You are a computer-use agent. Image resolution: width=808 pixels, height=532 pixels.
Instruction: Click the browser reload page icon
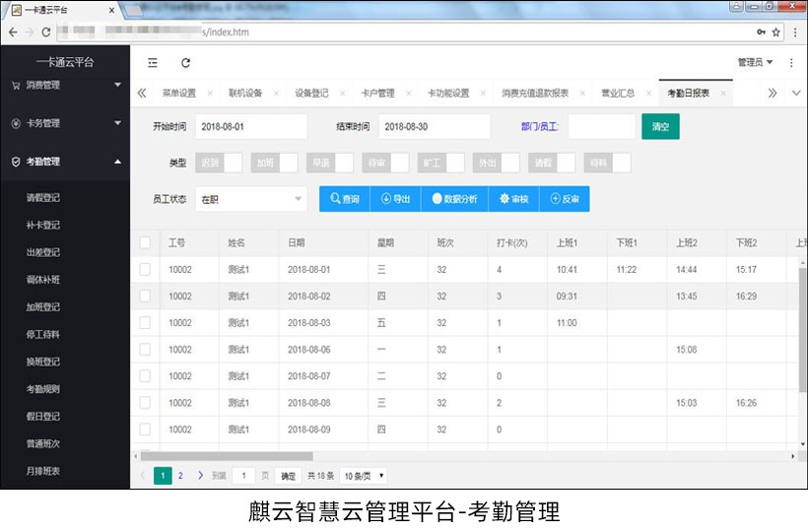[x=45, y=32]
